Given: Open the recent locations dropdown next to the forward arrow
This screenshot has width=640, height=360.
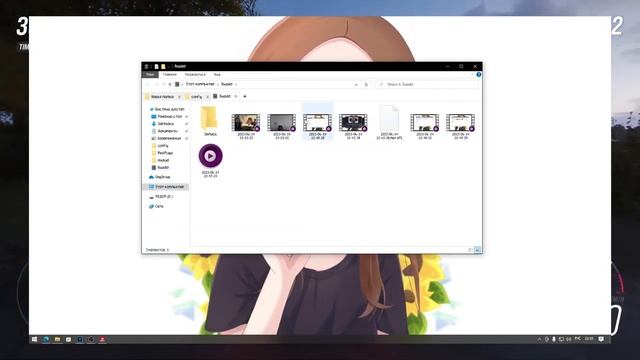Looking at the screenshot, I should coord(163,84).
